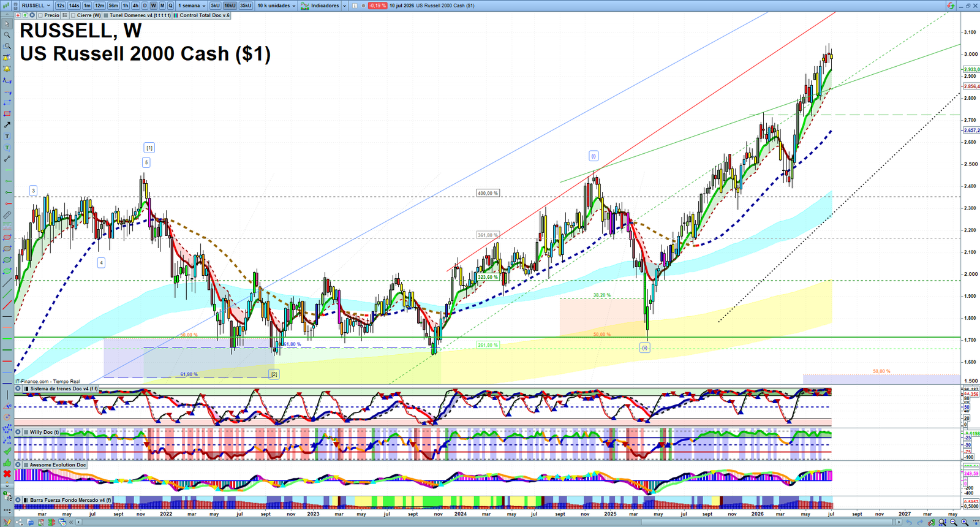Select the M monthly timeframe
Image resolution: width=980 pixels, height=527 pixels.
[162, 6]
